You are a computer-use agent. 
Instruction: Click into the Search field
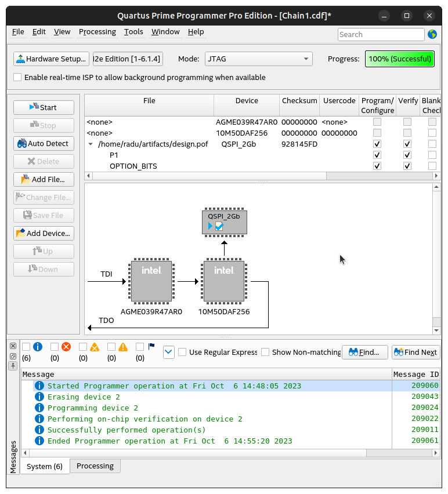coord(381,35)
